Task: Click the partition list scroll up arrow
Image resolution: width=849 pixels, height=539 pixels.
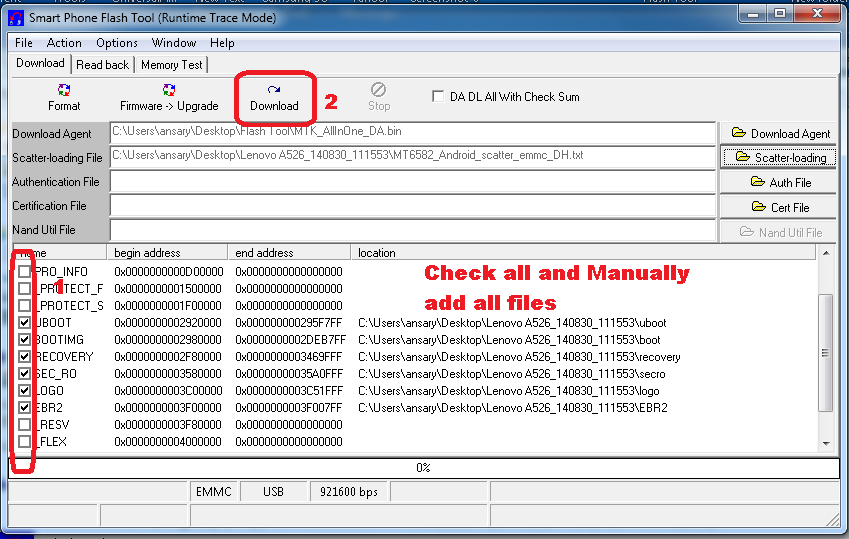Action: (826, 253)
